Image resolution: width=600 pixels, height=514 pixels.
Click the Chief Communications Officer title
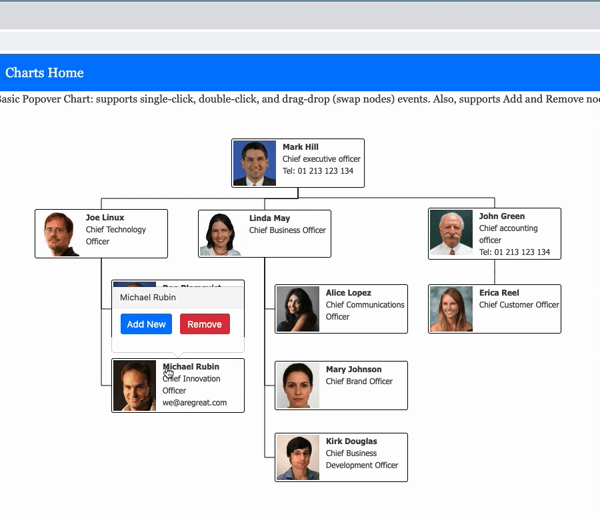(365, 311)
